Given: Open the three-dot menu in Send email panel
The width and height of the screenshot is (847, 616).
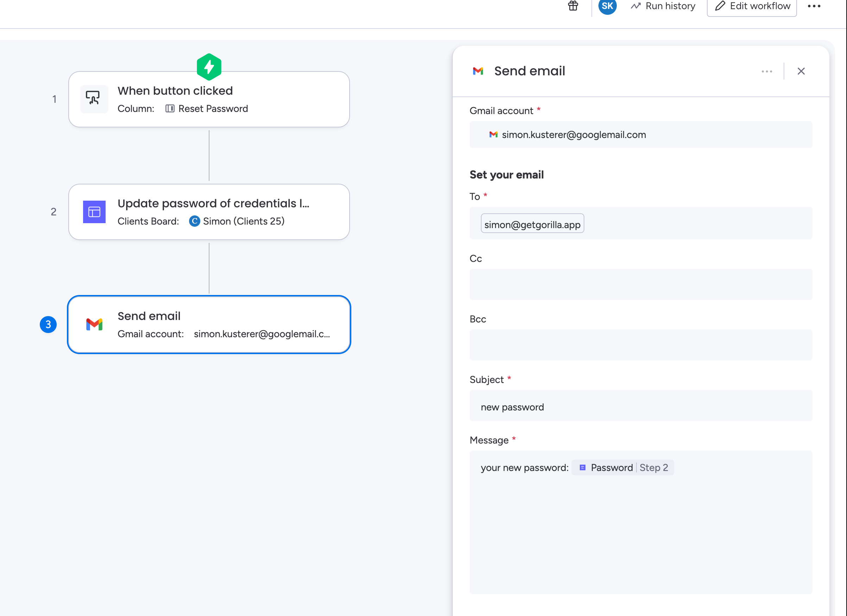Looking at the screenshot, I should [x=767, y=71].
